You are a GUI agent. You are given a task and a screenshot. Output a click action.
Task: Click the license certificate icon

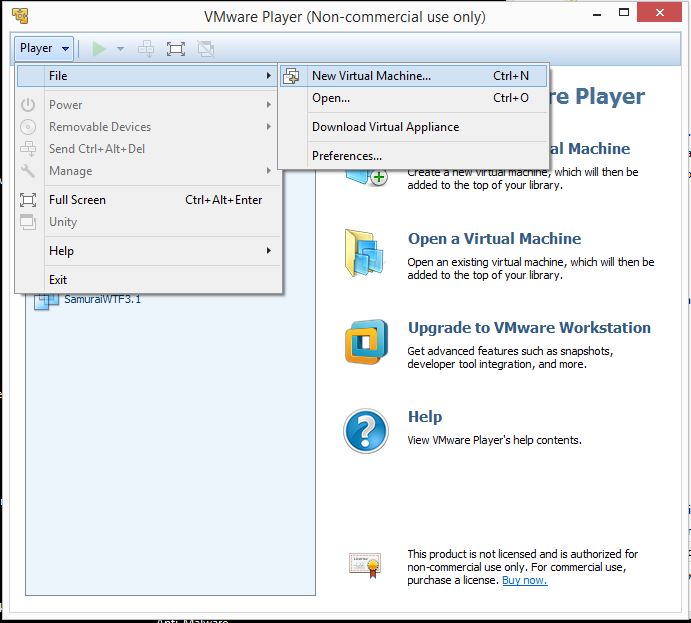point(365,565)
